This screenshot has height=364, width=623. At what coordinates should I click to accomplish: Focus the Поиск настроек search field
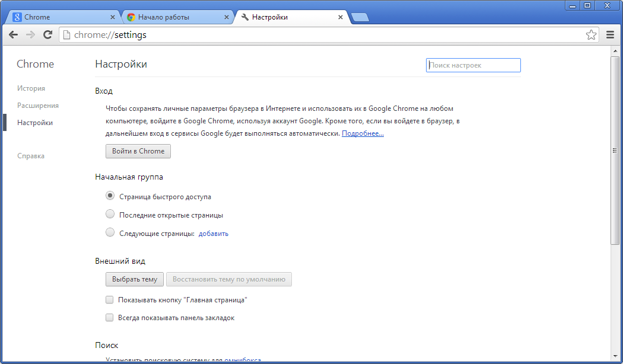(473, 65)
